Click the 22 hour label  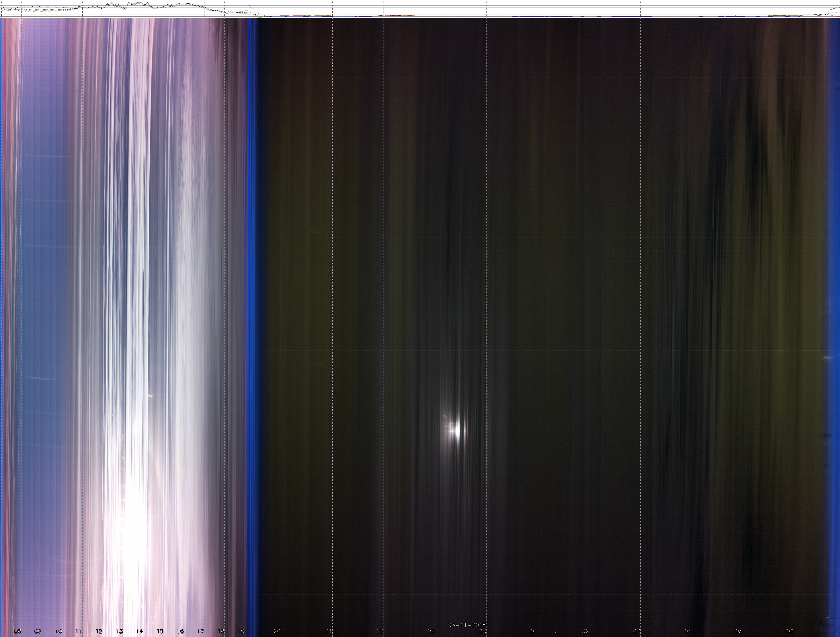[x=380, y=631]
